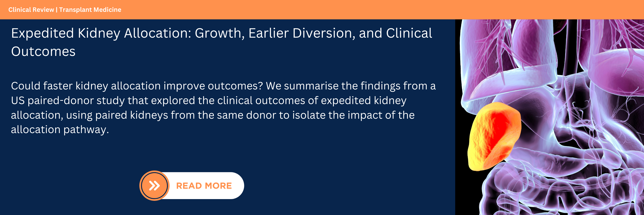Click the question 'Could faster kidney allocation improve outcomes?'
This screenshot has height=215, width=644.
coord(137,86)
